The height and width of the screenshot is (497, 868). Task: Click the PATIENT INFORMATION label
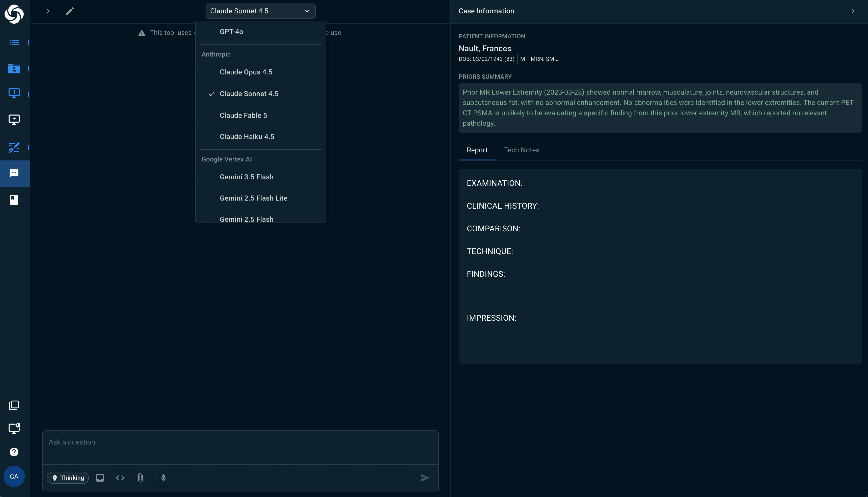click(x=492, y=36)
